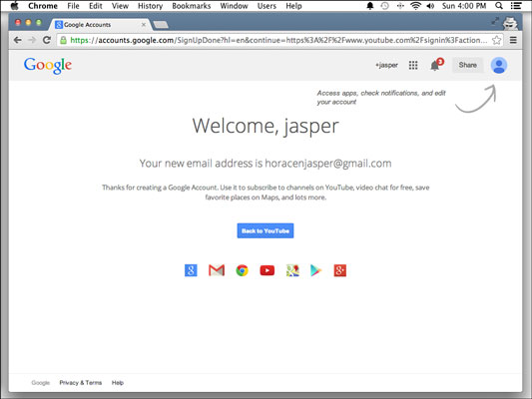532x399 pixels.
Task: Open the Chrome application menu
Action: 43,6
